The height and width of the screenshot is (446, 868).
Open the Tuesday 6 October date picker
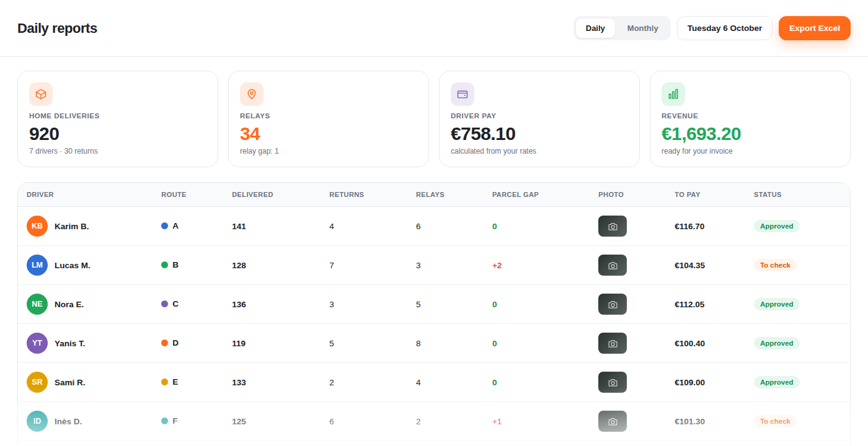tap(725, 28)
